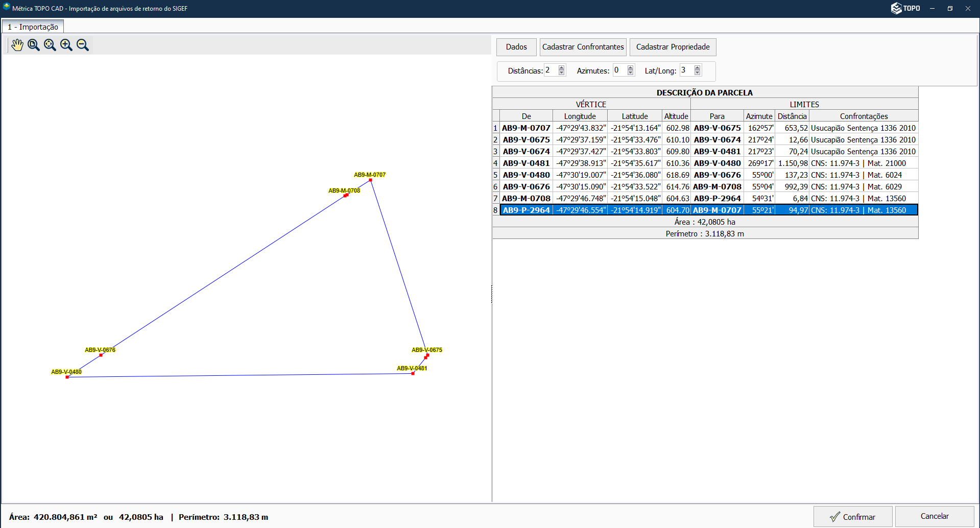This screenshot has width=980, height=528.
Task: Select first row AB9-M-0707 in table
Action: tap(526, 128)
